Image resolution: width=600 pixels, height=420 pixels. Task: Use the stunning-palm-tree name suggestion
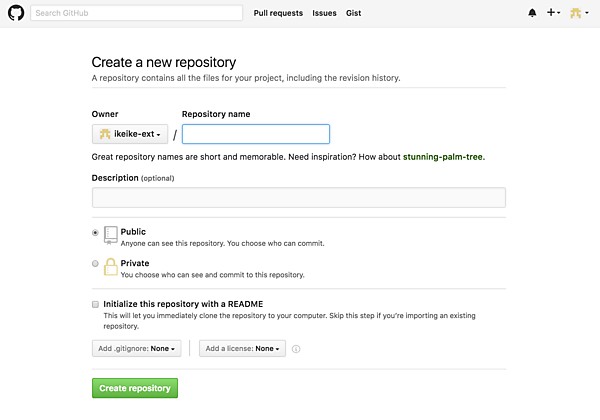443,157
